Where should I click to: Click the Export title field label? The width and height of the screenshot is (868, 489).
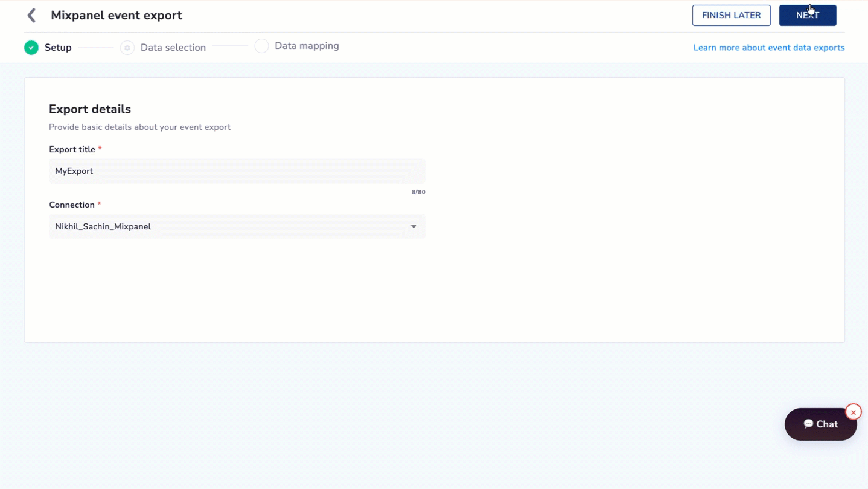[x=72, y=150]
